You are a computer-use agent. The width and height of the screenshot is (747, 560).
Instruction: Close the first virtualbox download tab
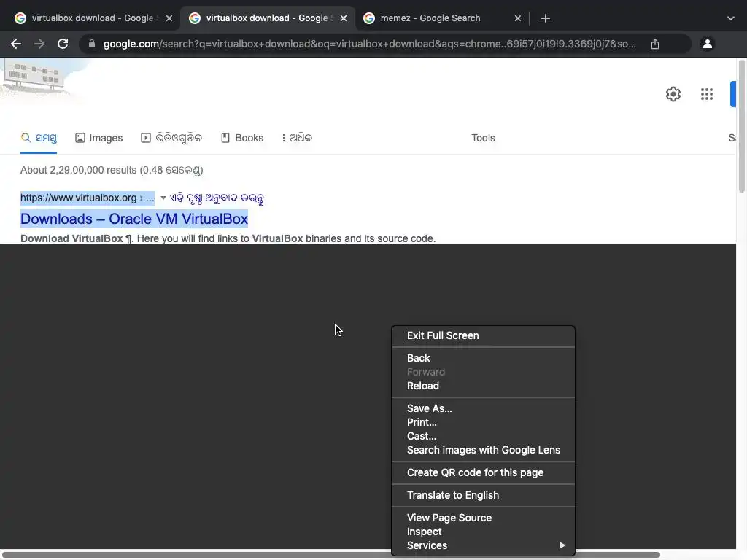coord(169,18)
